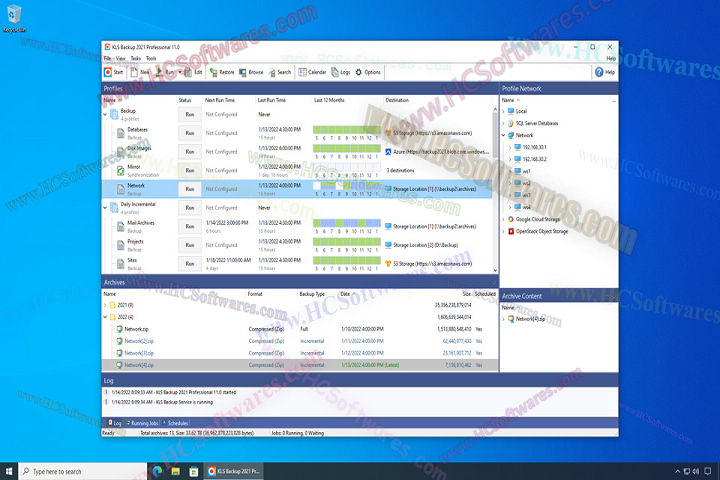
Task: Sort archives by Backup Type column
Action: click(312, 294)
